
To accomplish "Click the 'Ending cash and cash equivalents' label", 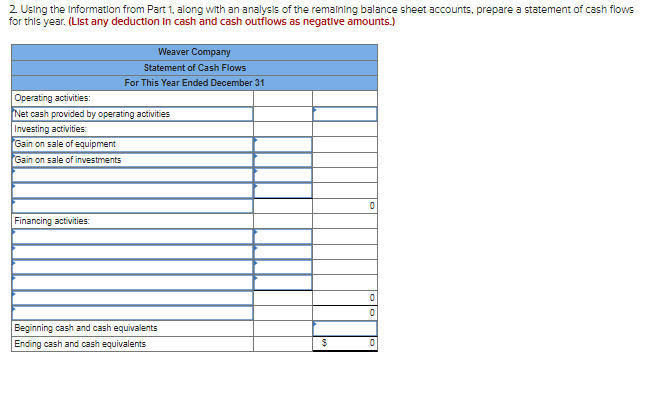I will [80, 344].
